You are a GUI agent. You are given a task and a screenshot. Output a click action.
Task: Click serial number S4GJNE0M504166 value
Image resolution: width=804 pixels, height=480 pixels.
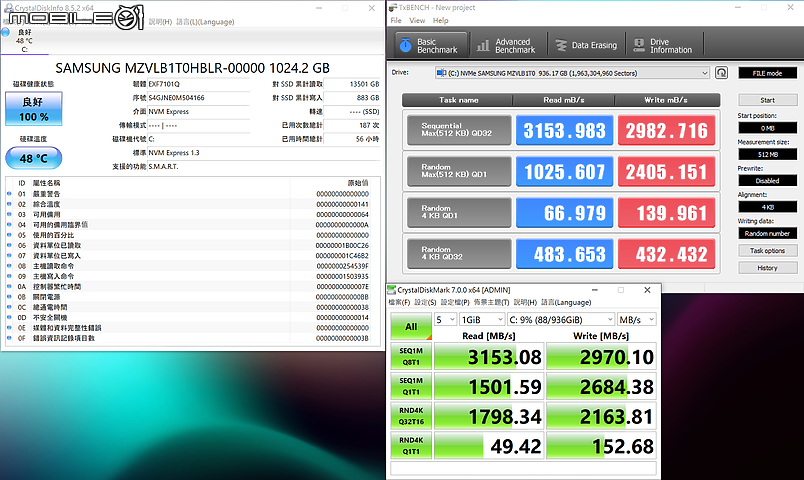(x=176, y=97)
